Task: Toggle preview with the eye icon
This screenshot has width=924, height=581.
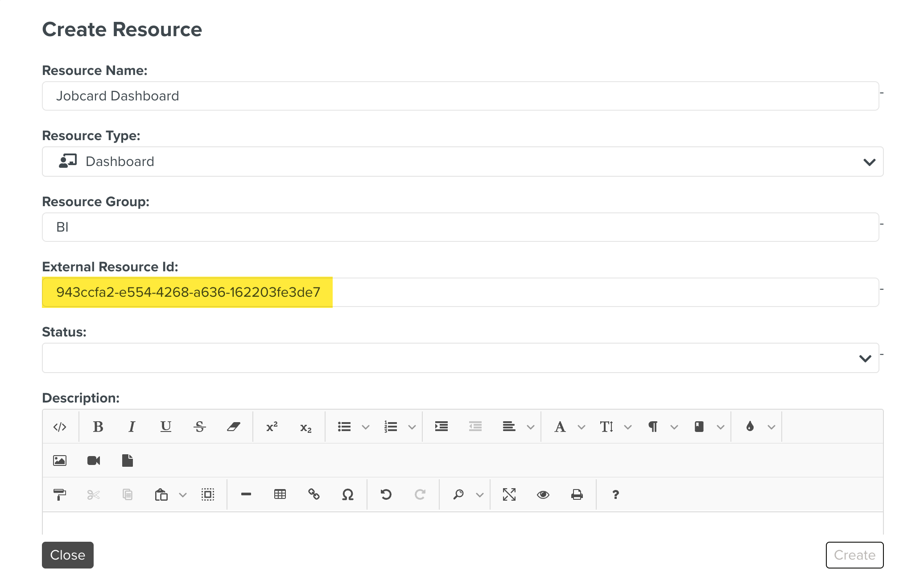Action: coord(543,494)
